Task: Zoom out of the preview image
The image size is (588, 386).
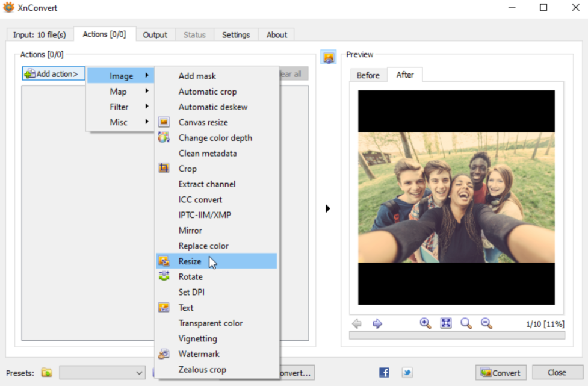Action: (486, 323)
